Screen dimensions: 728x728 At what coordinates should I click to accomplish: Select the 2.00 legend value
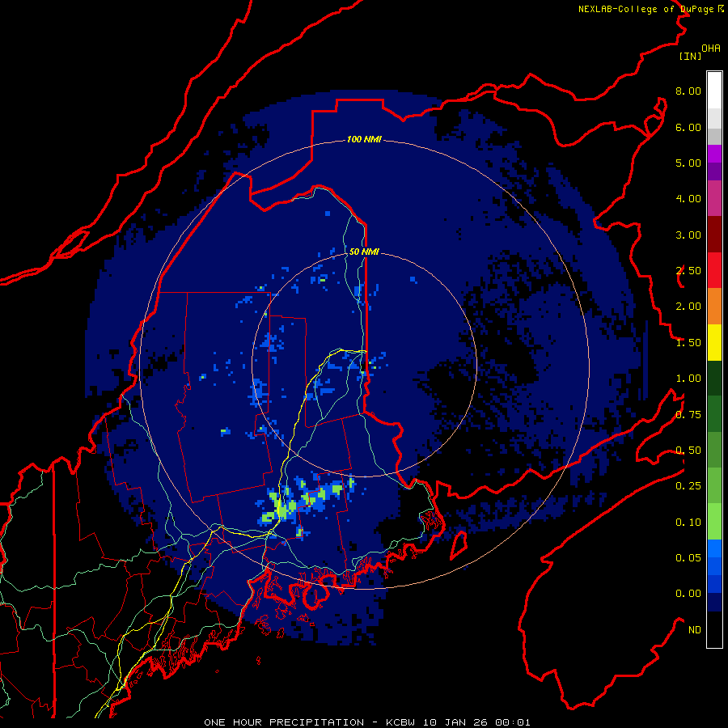pos(688,307)
